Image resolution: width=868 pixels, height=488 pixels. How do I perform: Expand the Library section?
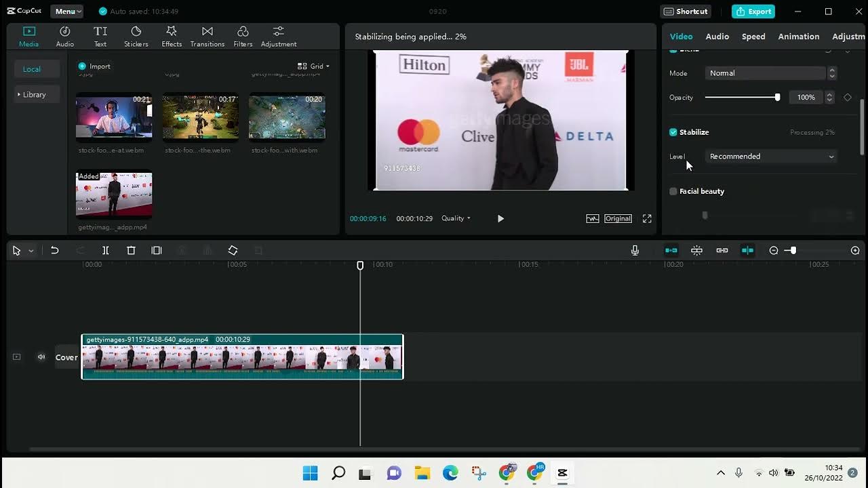tap(32, 95)
